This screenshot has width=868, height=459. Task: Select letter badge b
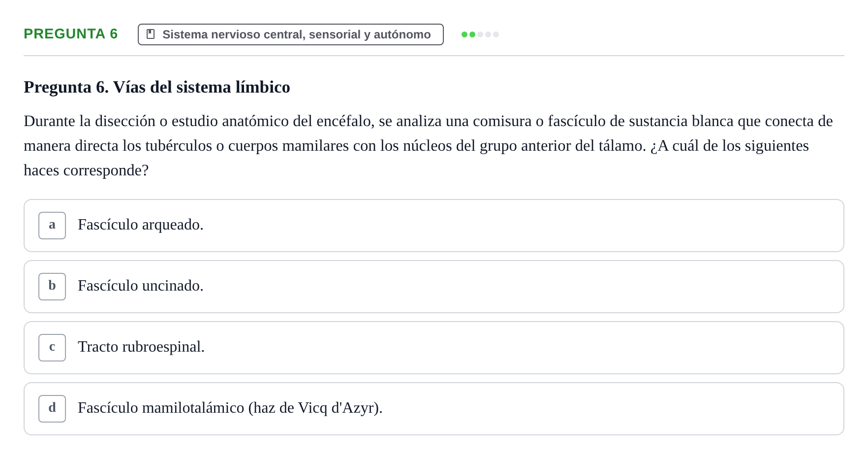[x=52, y=287]
